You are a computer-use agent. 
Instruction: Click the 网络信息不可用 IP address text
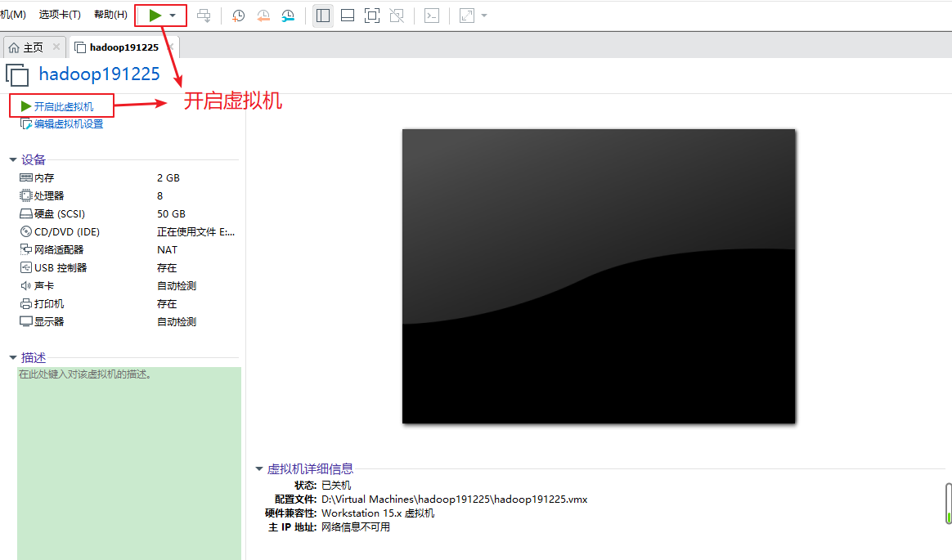point(356,527)
